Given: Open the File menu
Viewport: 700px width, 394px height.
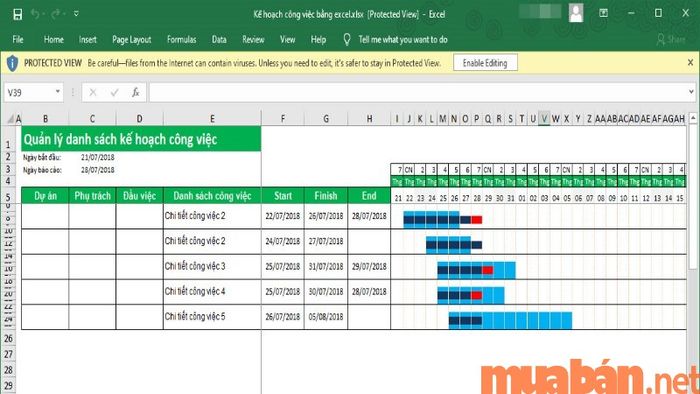Looking at the screenshot, I should coord(18,40).
